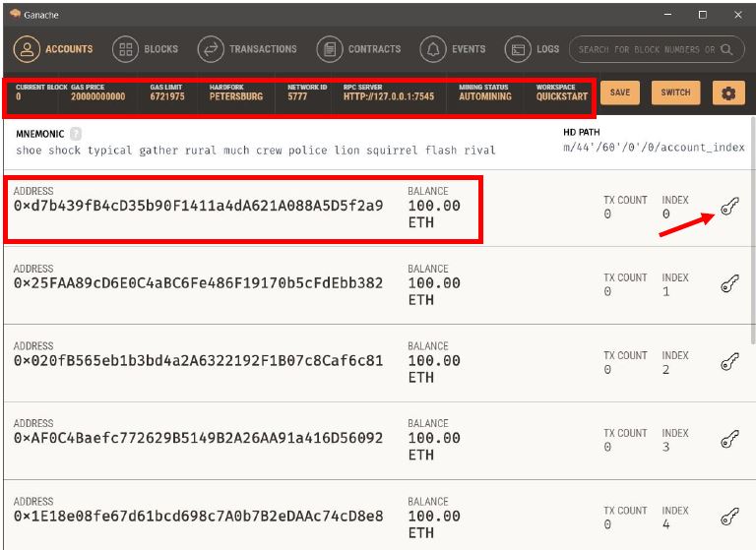Image resolution: width=756 pixels, height=550 pixels.
Task: Click the mnemonic help question mark icon
Action: click(76, 134)
